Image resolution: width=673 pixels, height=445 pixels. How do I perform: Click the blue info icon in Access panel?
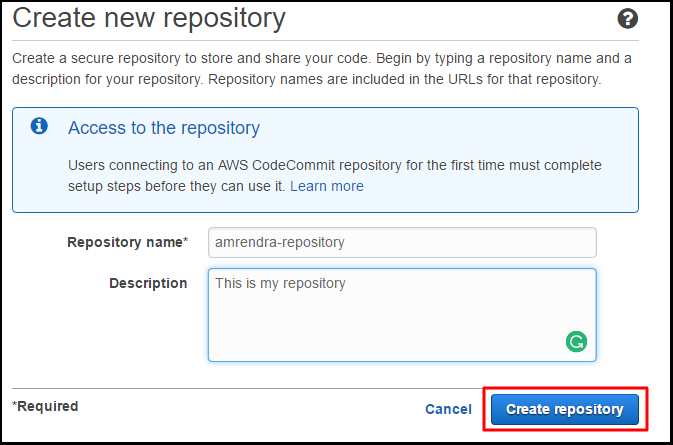[39, 126]
